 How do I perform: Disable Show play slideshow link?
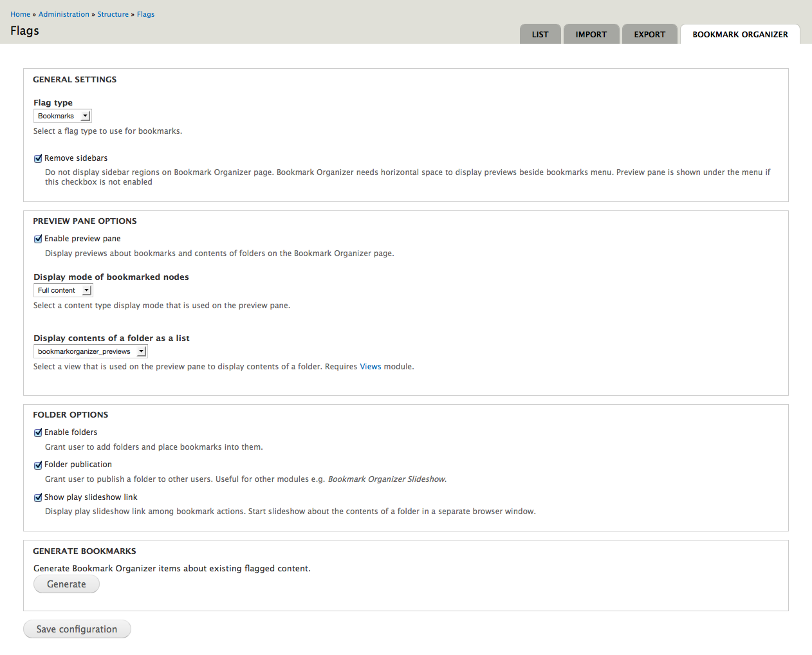[38, 497]
